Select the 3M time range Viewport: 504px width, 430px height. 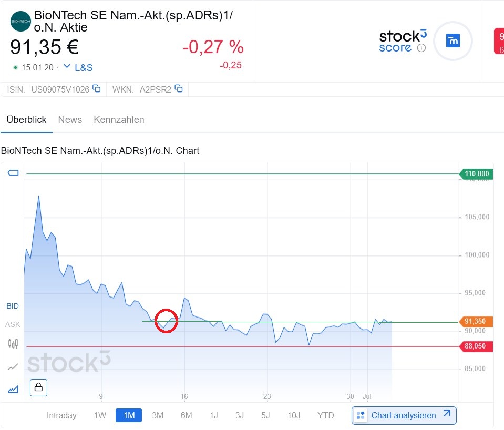coord(158,415)
